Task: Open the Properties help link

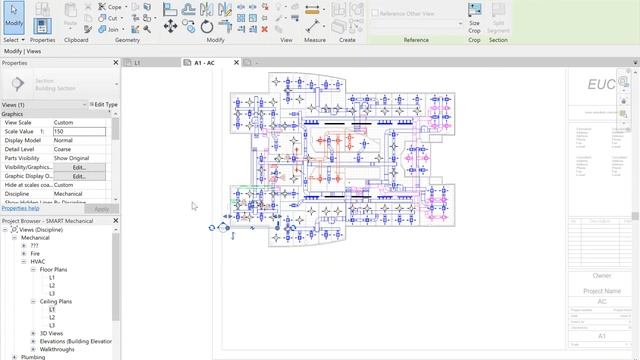Action: pyautogui.click(x=20, y=208)
